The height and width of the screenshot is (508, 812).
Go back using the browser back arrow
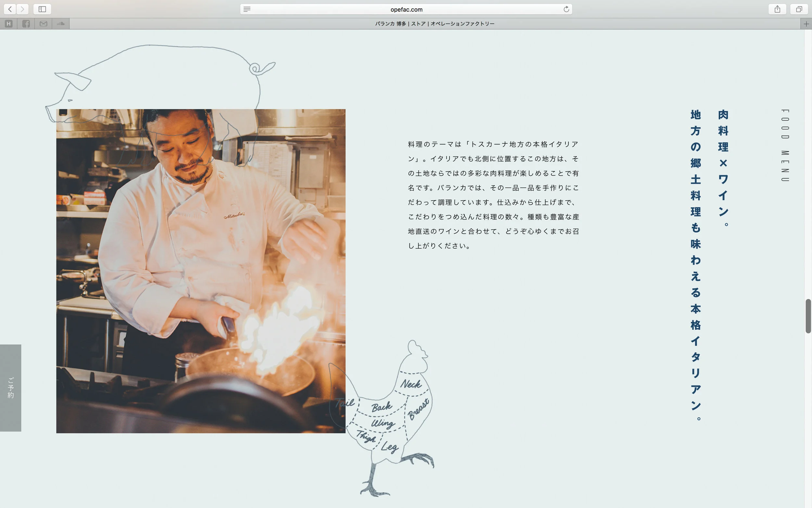10,9
